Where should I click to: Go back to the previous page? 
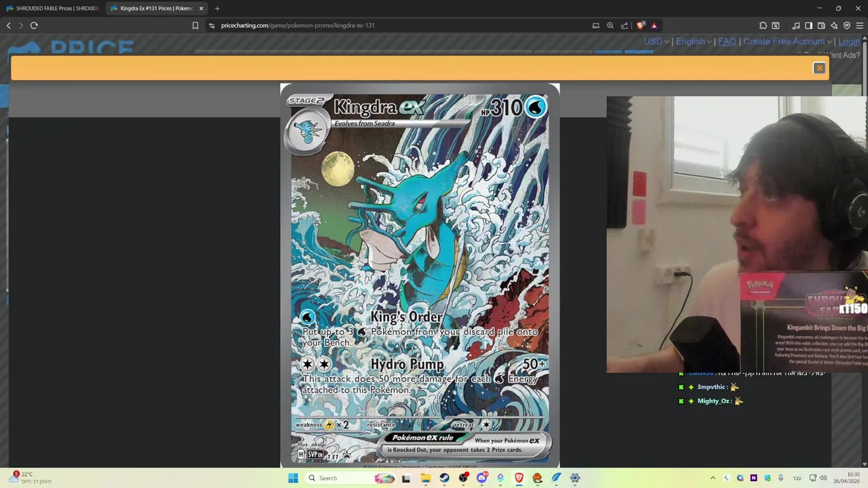click(x=9, y=26)
